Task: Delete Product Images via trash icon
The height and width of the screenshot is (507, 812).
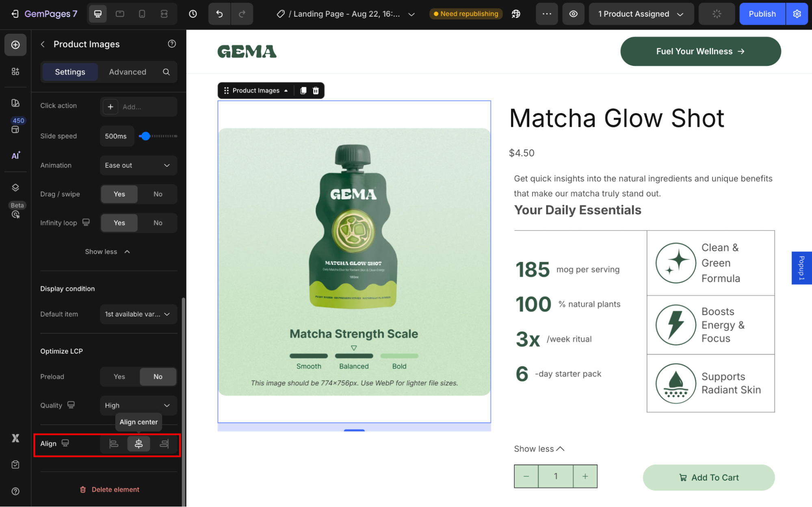Action: click(316, 90)
